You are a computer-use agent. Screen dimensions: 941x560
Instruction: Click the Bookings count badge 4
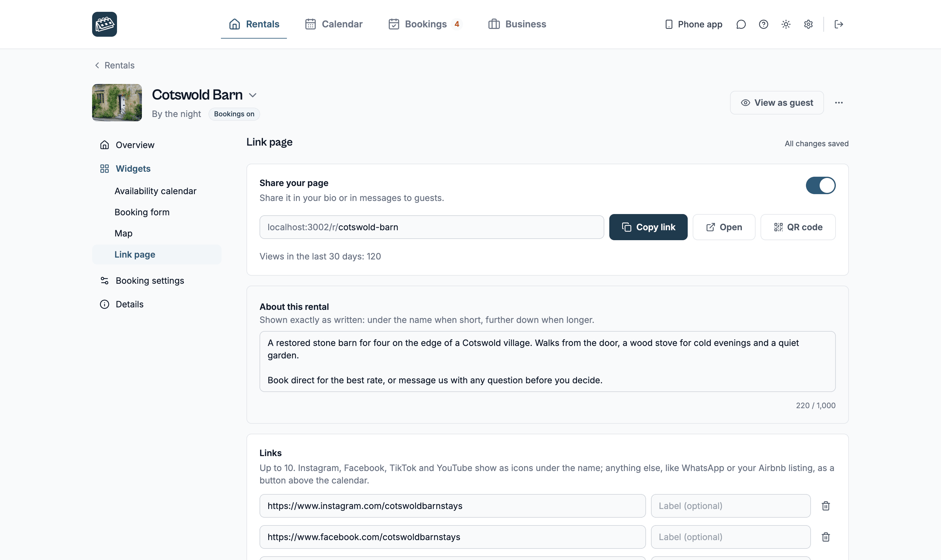[457, 24]
